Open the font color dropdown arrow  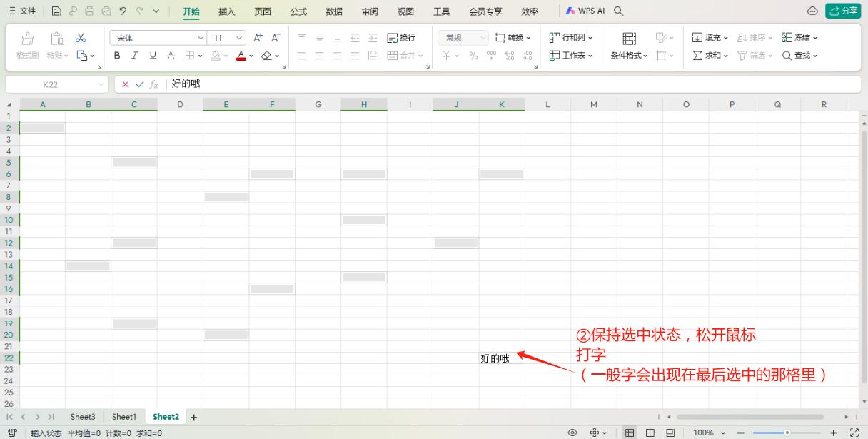pyautogui.click(x=251, y=56)
